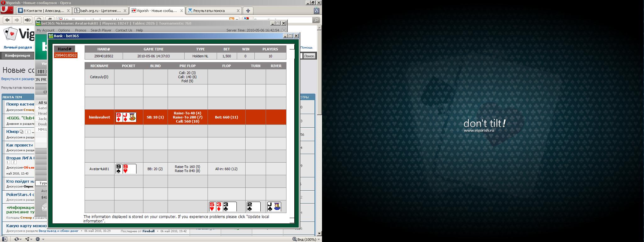644x242 pixels.
Task: Click the page scrollbar down arrow
Action: (x=319, y=233)
